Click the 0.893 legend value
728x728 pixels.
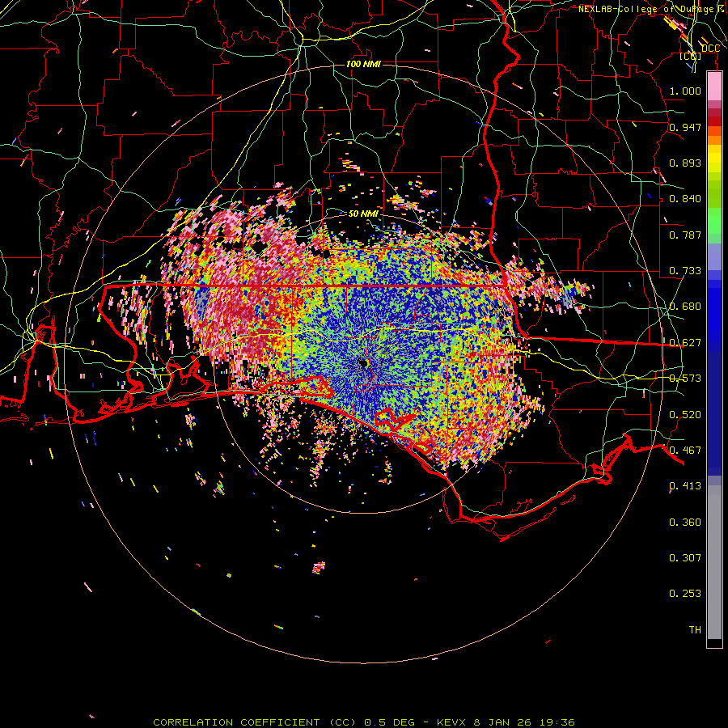pyautogui.click(x=685, y=163)
